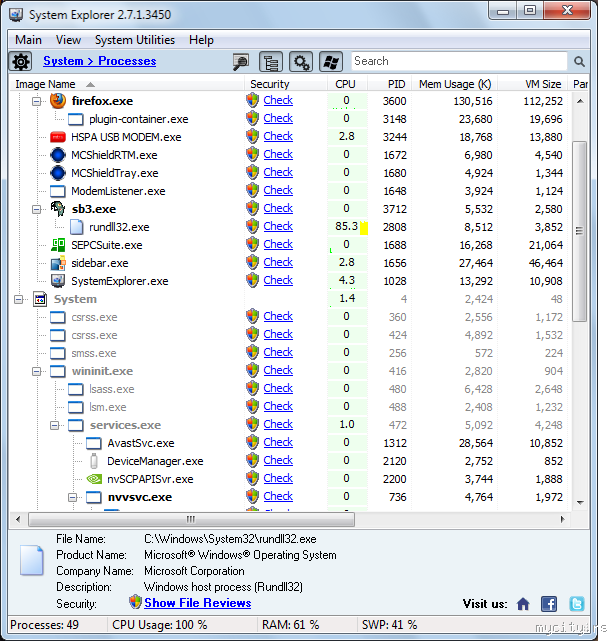Click Check link for AvastSvc.exe
The image size is (614, 641).
[278, 442]
